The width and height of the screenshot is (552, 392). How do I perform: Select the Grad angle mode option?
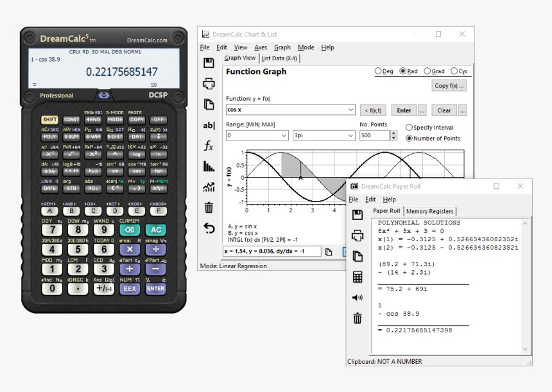pos(427,71)
